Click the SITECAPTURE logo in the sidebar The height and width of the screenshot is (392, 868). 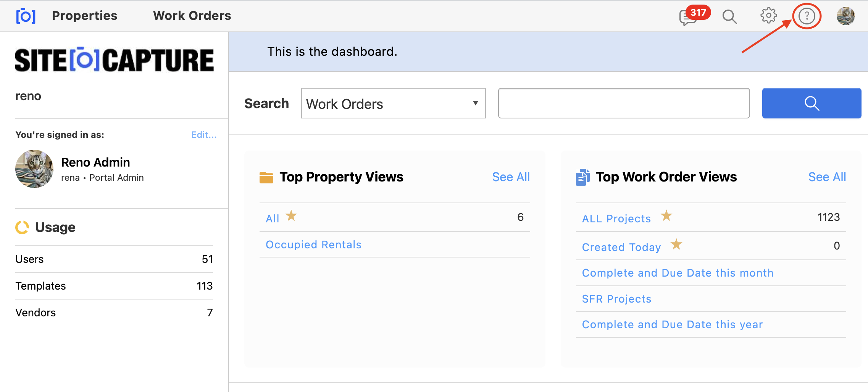click(x=115, y=60)
